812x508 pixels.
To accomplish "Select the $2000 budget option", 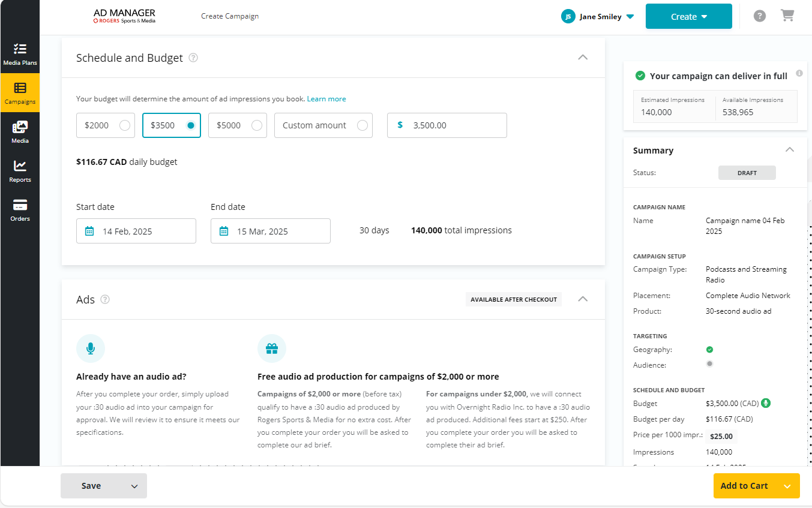I will [124, 125].
